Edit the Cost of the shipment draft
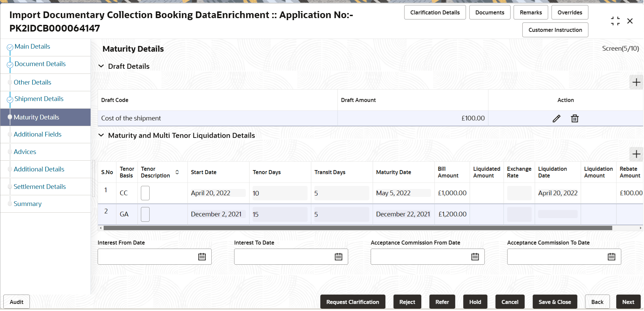 tap(556, 118)
